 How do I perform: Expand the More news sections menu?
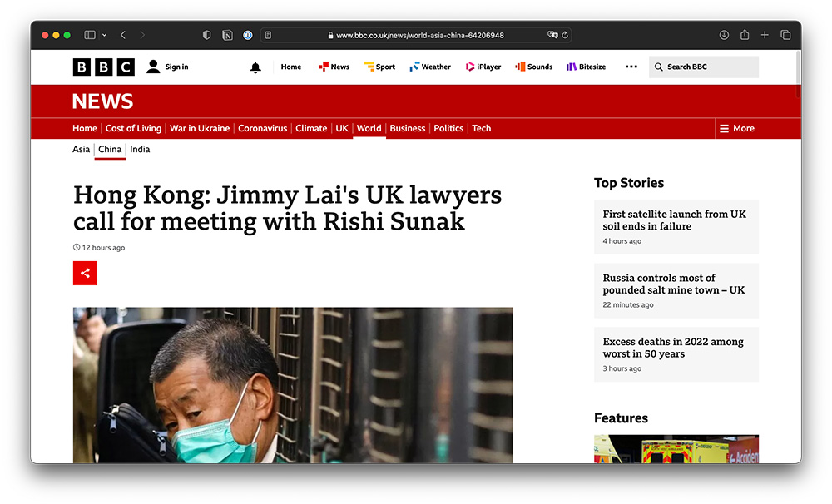coord(737,128)
